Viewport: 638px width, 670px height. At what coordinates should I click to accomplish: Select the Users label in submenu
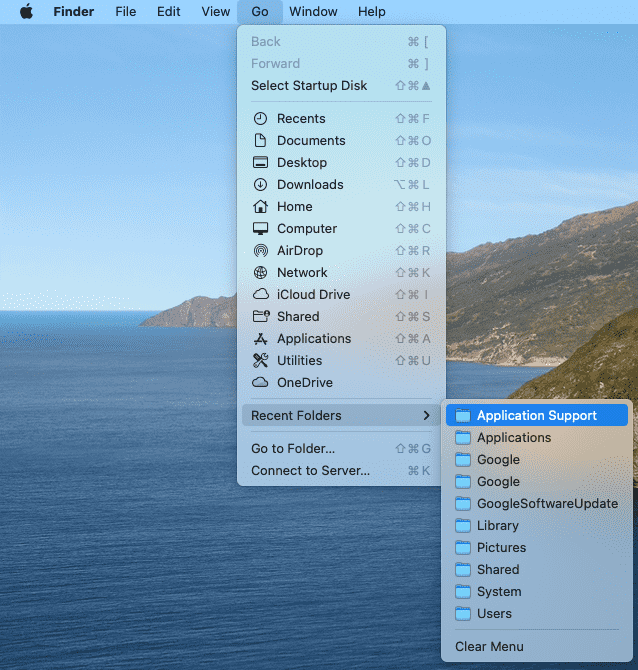coord(494,614)
